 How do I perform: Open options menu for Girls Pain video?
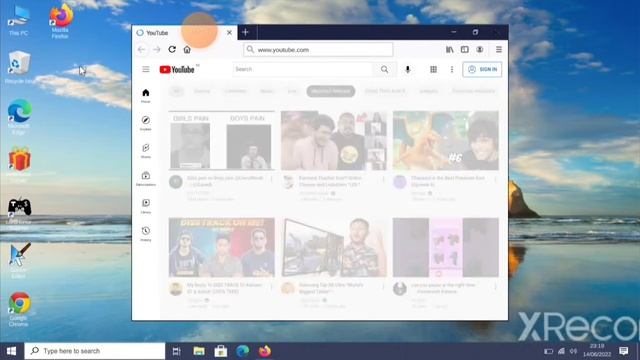271,179
